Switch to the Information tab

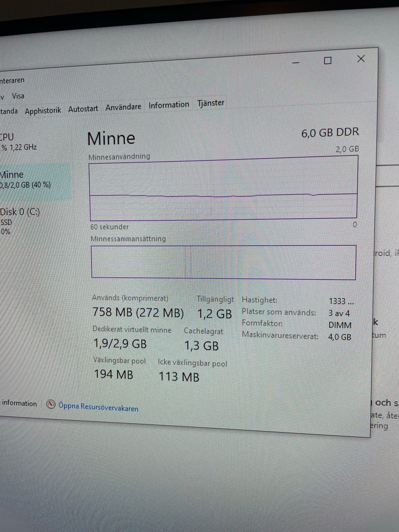tap(169, 105)
